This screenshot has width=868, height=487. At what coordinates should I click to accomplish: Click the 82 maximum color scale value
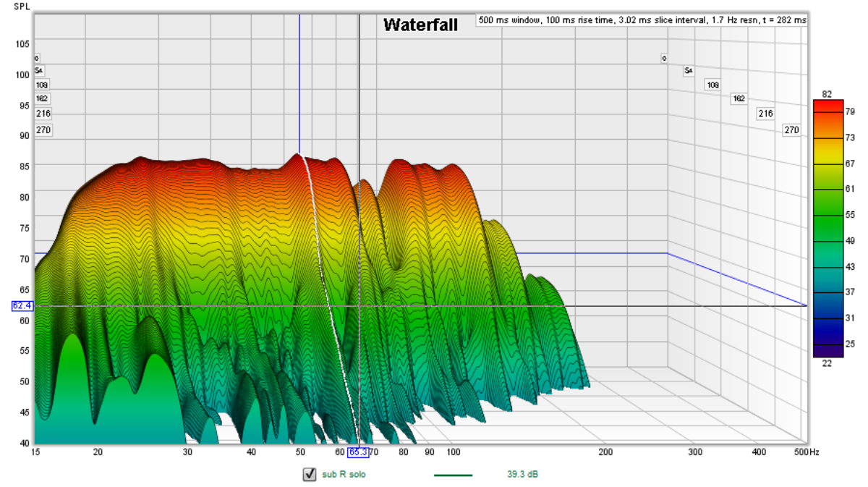pyautogui.click(x=827, y=94)
